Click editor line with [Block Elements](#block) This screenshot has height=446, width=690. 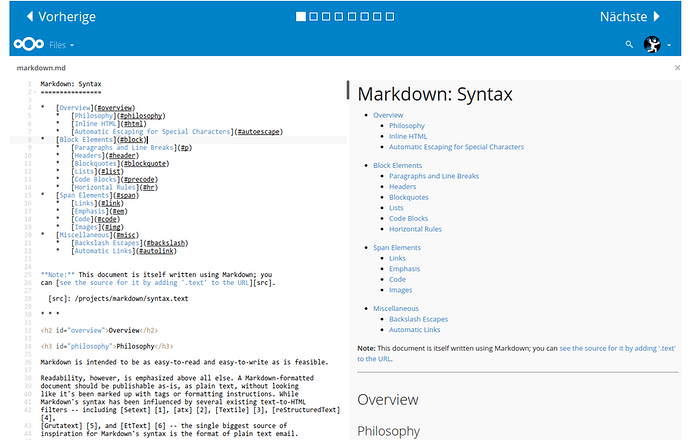pos(103,140)
